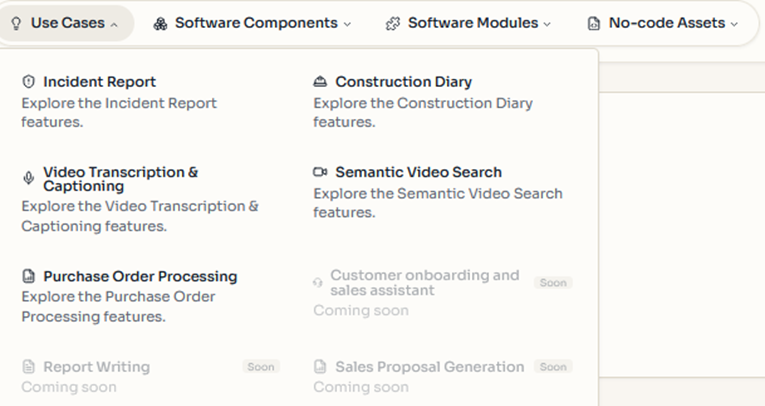Go to Semantic Video Search title link
The height and width of the screenshot is (406, 765).
pyautogui.click(x=418, y=172)
